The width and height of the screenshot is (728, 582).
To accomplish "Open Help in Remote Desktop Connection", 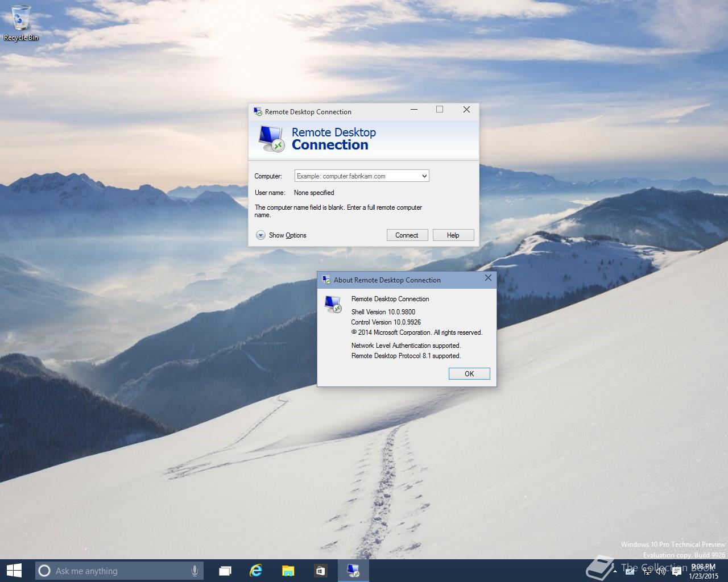I will (x=453, y=235).
